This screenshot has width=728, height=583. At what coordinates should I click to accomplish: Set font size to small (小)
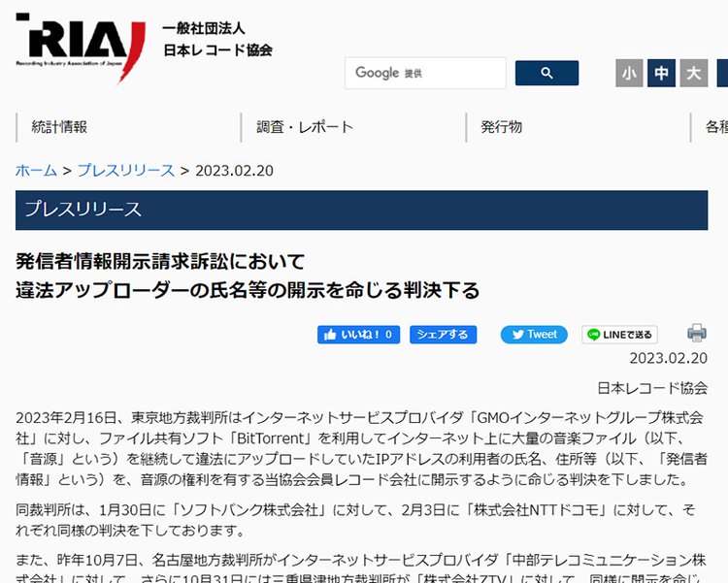(629, 73)
